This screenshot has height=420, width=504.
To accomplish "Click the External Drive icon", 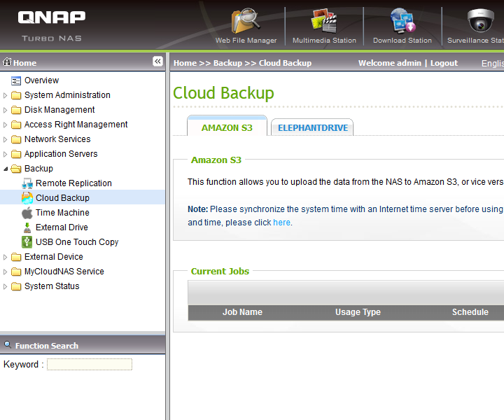I will tap(27, 227).
